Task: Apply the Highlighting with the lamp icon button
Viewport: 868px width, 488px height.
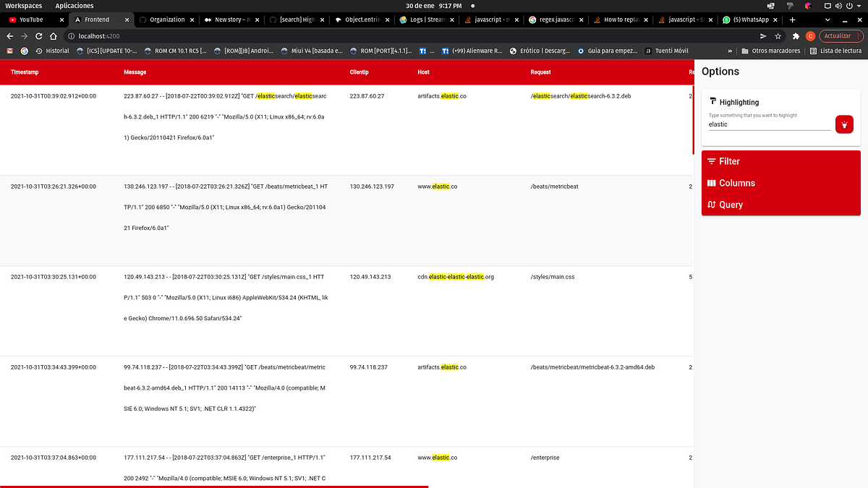Action: pyautogui.click(x=844, y=124)
